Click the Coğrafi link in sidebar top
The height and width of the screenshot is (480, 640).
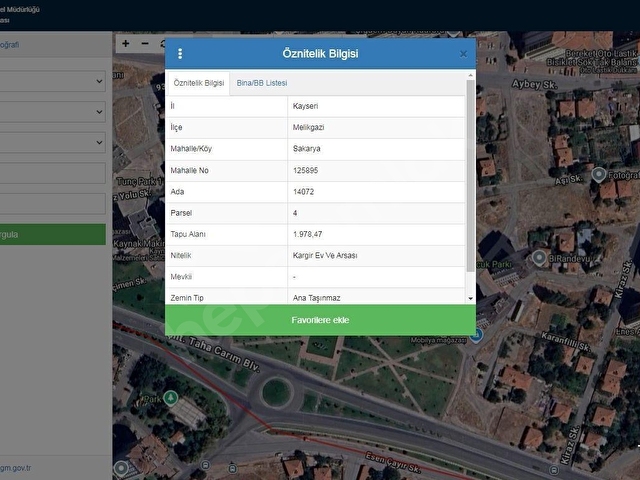point(9,44)
